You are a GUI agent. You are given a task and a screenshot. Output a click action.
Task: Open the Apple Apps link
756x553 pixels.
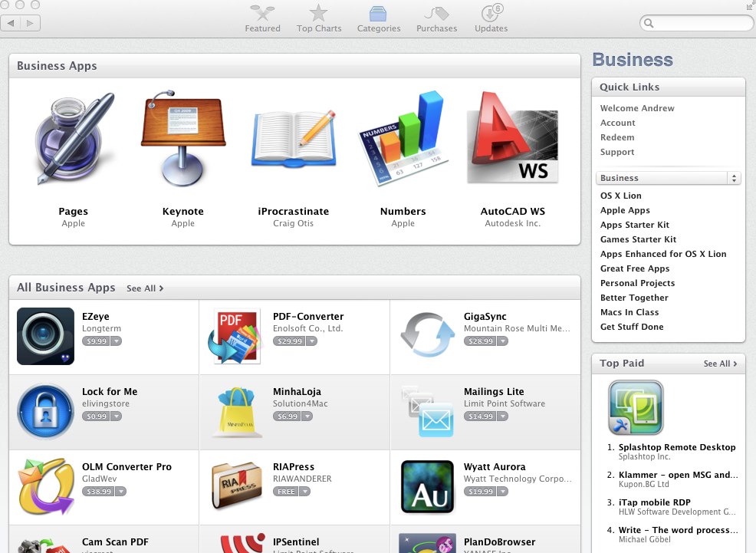tap(625, 210)
